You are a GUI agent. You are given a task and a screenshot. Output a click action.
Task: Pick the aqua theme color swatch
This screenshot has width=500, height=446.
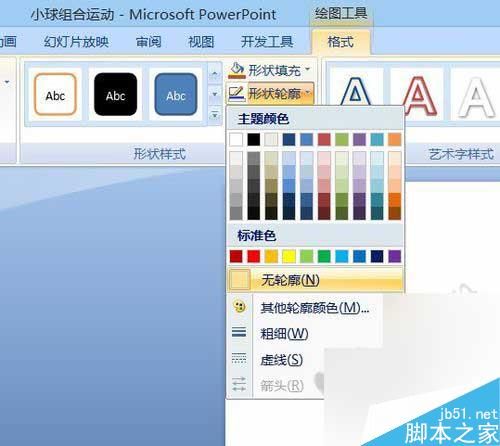pyautogui.click(x=377, y=139)
